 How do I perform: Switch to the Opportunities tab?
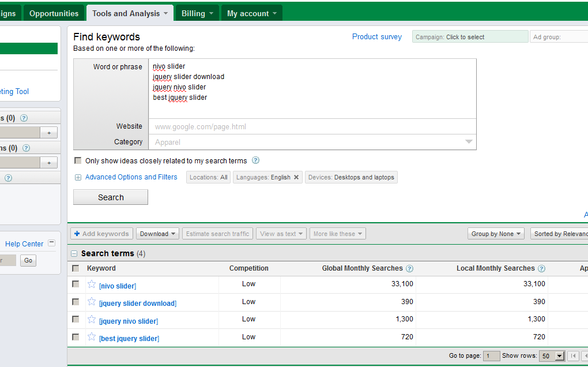(x=54, y=13)
